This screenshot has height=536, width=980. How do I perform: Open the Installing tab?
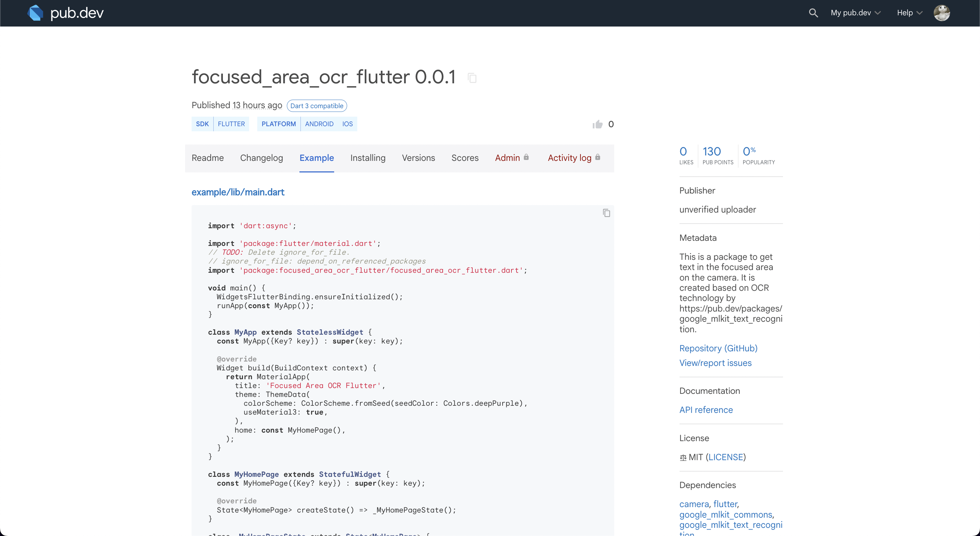click(x=367, y=158)
